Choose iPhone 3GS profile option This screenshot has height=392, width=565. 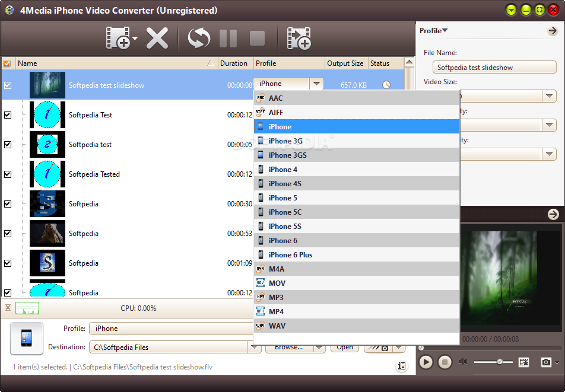point(357,155)
